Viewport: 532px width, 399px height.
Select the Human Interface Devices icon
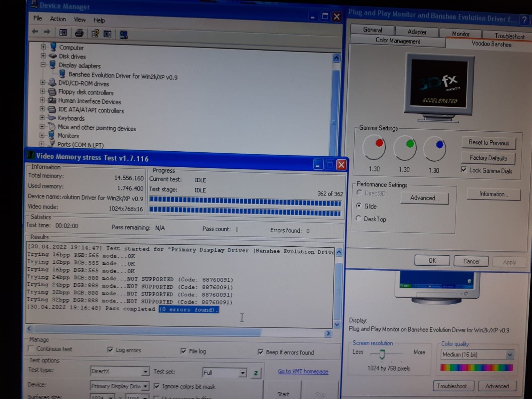(x=52, y=100)
